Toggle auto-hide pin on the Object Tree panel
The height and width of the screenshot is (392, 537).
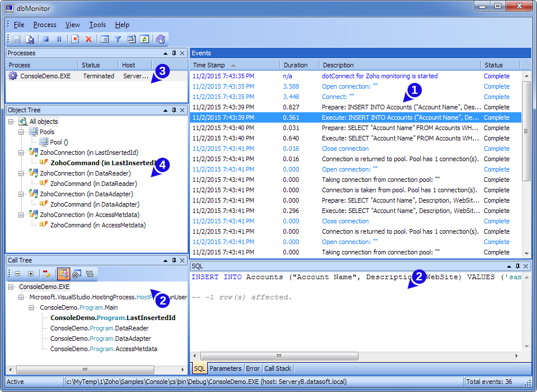(x=173, y=110)
